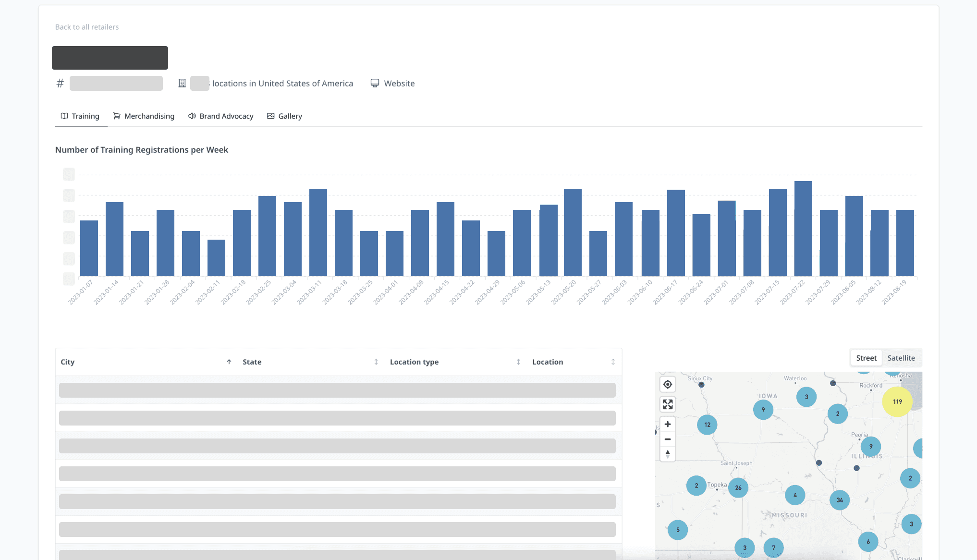Click the image icon next to Gallery

point(271,116)
